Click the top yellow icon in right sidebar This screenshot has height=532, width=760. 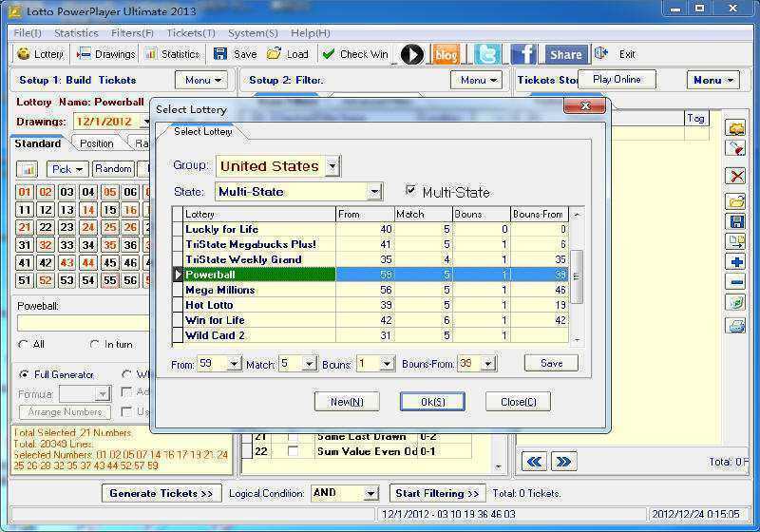click(x=737, y=128)
